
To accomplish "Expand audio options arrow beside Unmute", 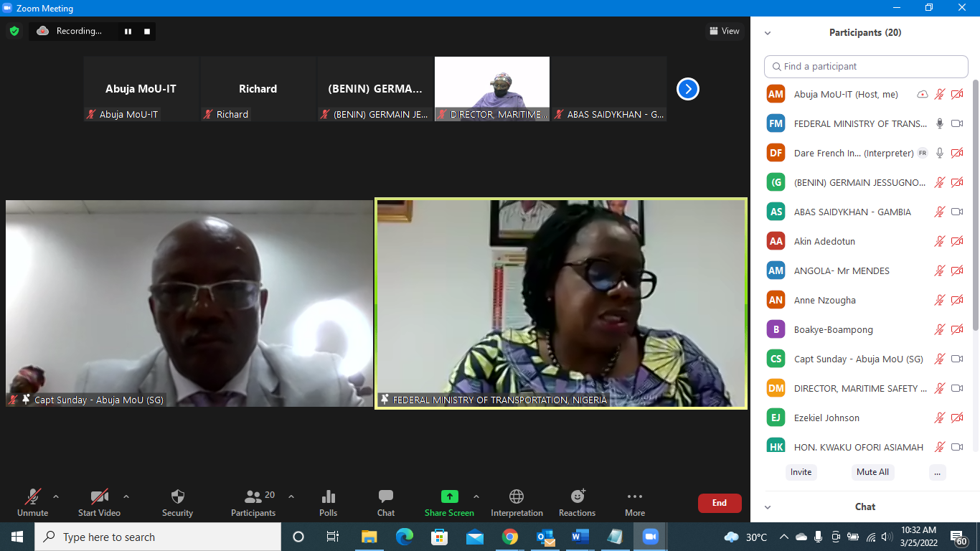I will (x=56, y=496).
